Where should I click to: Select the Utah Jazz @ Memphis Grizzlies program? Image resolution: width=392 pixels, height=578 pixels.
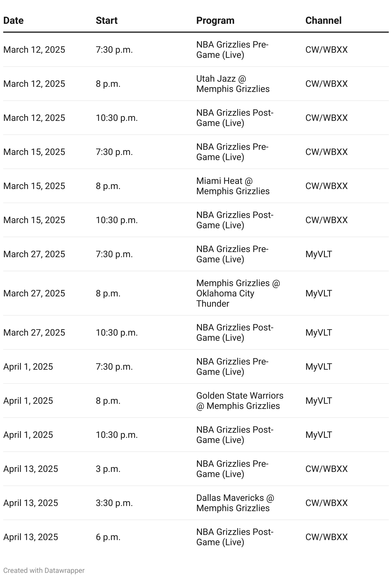coord(233,84)
